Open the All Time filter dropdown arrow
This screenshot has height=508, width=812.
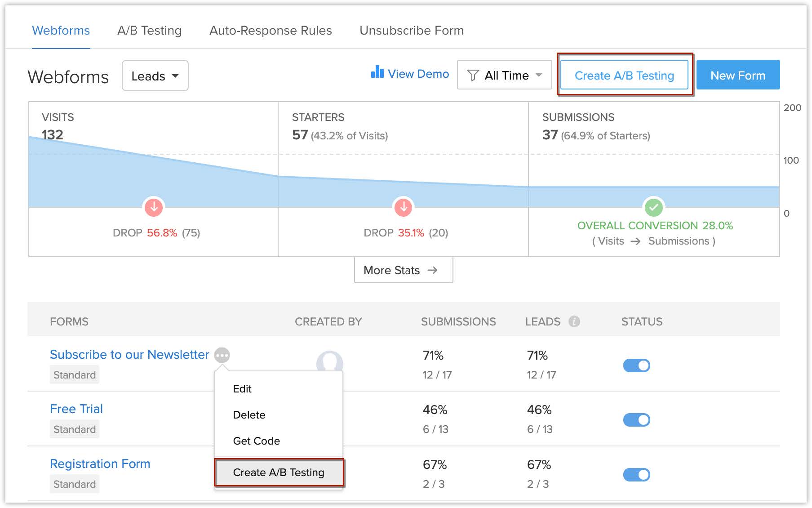tap(539, 76)
